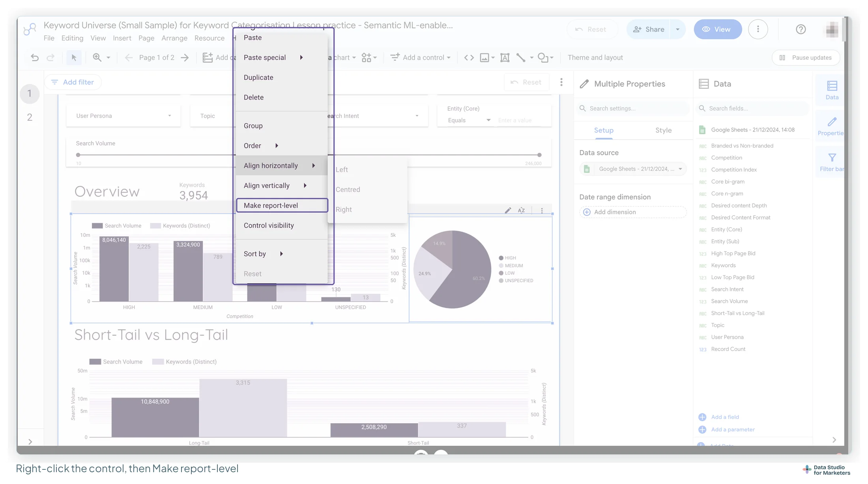868x484 pixels.
Task: Choose Control visibility menu entry
Action: tap(282, 225)
